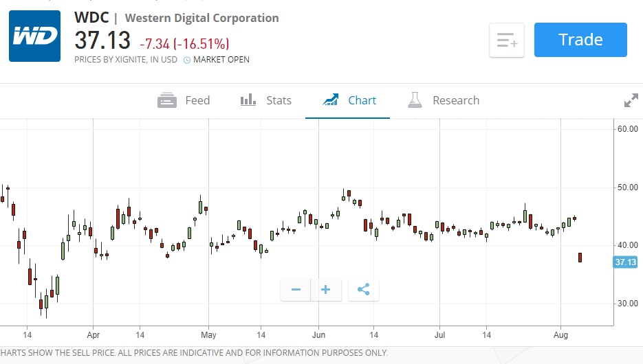643x364 pixels.
Task: Open the Research tab
Action: (443, 100)
